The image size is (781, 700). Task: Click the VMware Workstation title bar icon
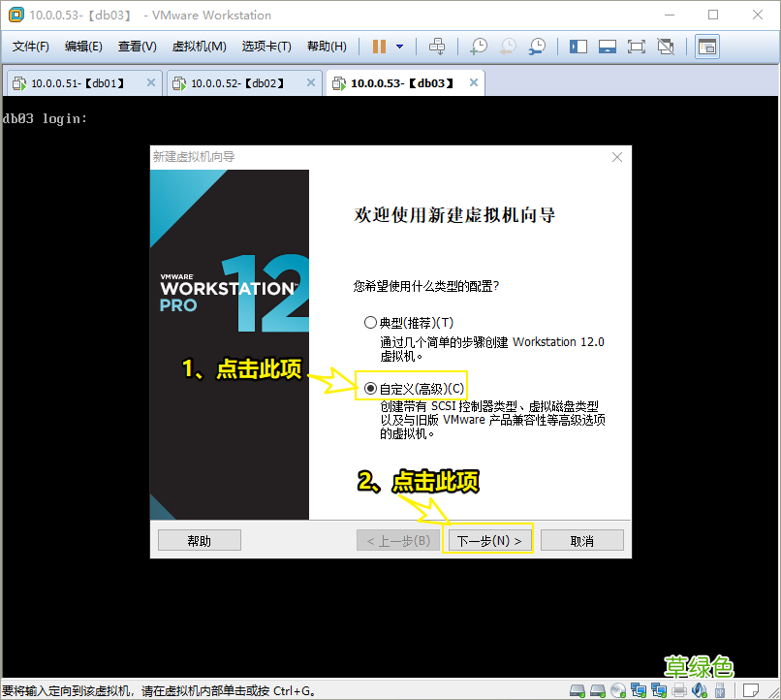(16, 15)
